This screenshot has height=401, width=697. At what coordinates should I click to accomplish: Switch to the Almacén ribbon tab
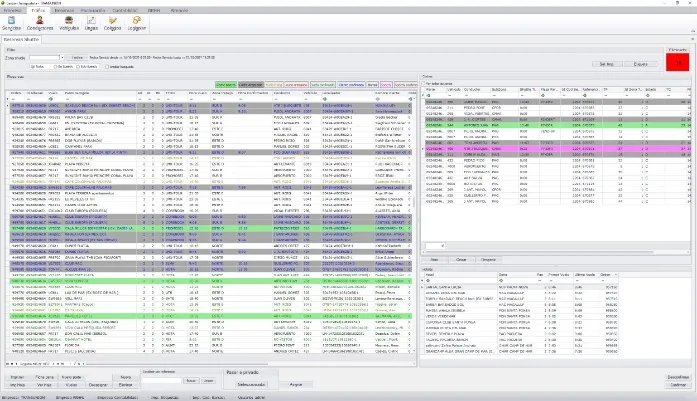click(179, 10)
